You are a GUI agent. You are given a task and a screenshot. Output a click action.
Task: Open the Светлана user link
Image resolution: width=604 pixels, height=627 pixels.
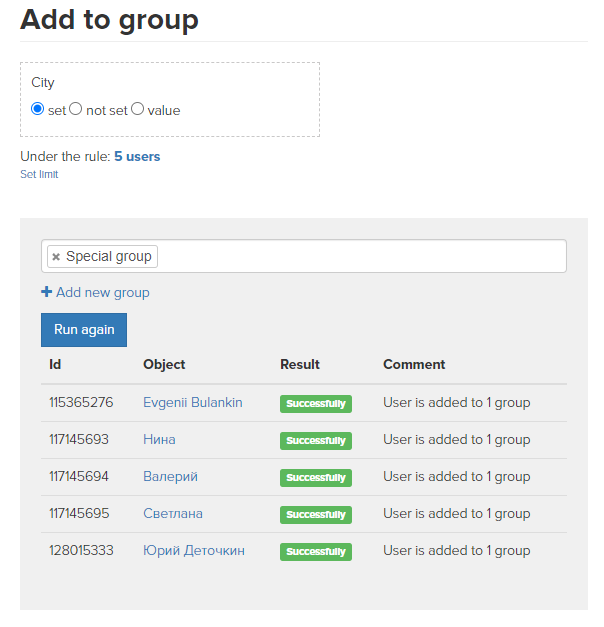[173, 513]
